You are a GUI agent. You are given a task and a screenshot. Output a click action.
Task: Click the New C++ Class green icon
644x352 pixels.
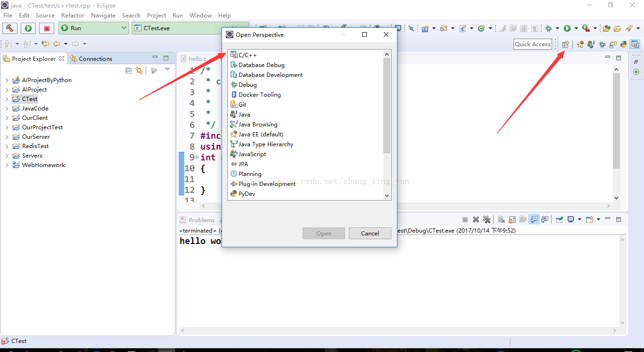click(481, 28)
